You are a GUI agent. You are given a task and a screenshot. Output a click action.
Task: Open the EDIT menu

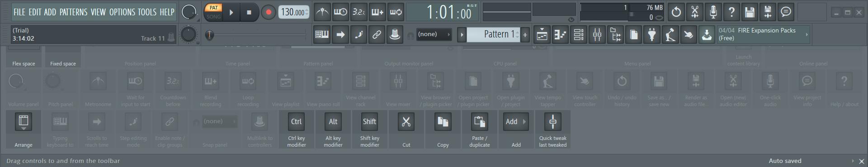35,12
